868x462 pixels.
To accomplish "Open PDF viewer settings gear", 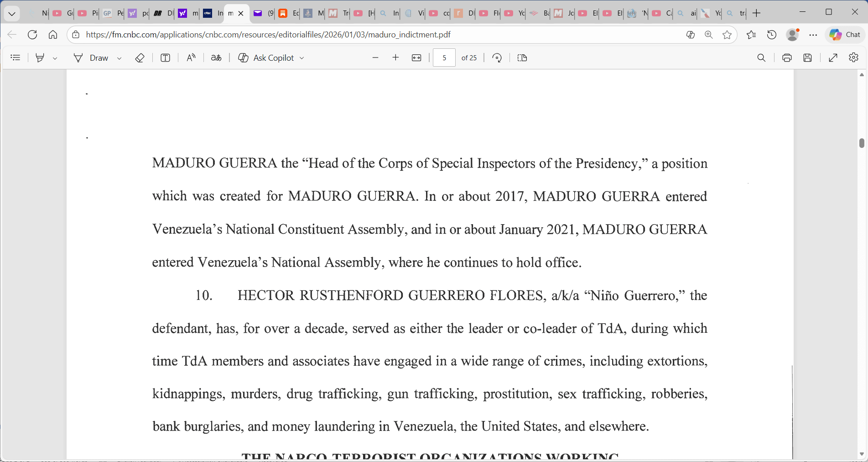I will pyautogui.click(x=854, y=58).
